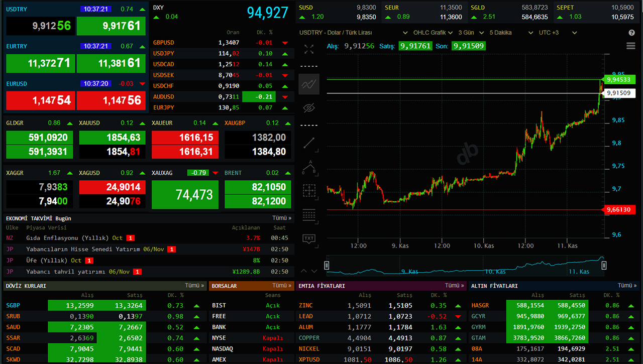Click the XAUXAG 74,473 price tile
The width and height of the screenshot is (643, 364).
(x=185, y=194)
